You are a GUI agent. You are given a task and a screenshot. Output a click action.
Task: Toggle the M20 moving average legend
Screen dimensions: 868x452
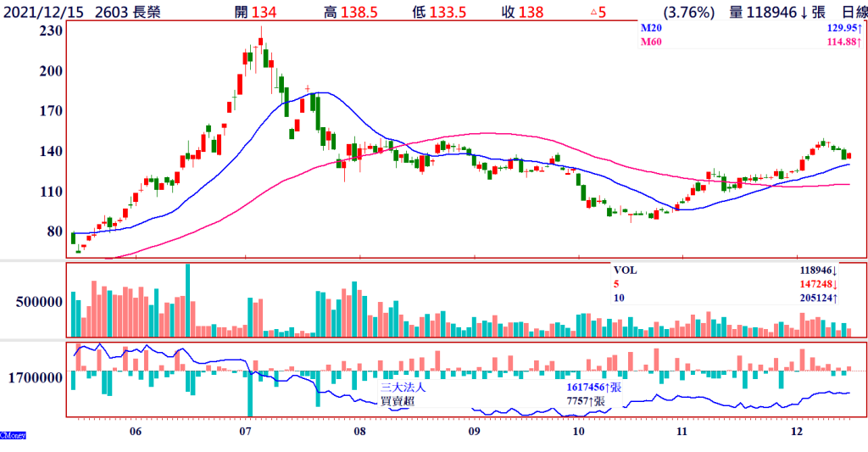coord(649,28)
